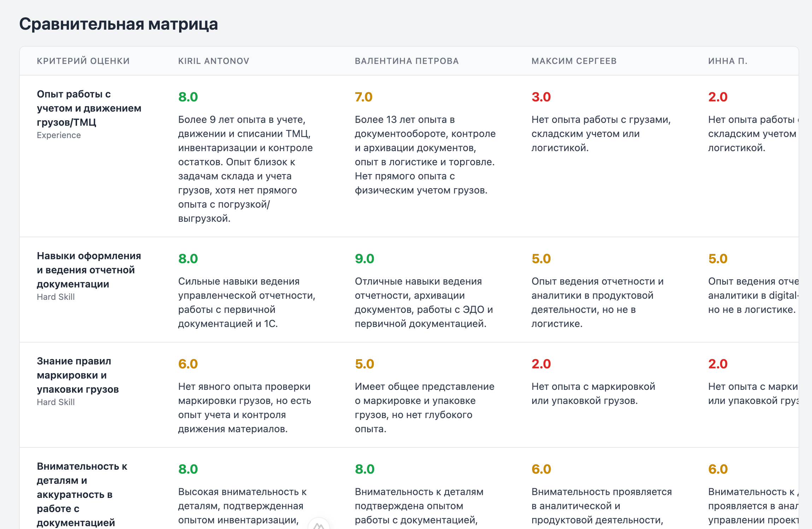This screenshot has width=812, height=529.
Task: Click Валентина Петрова's 7.0 score
Action: point(364,97)
